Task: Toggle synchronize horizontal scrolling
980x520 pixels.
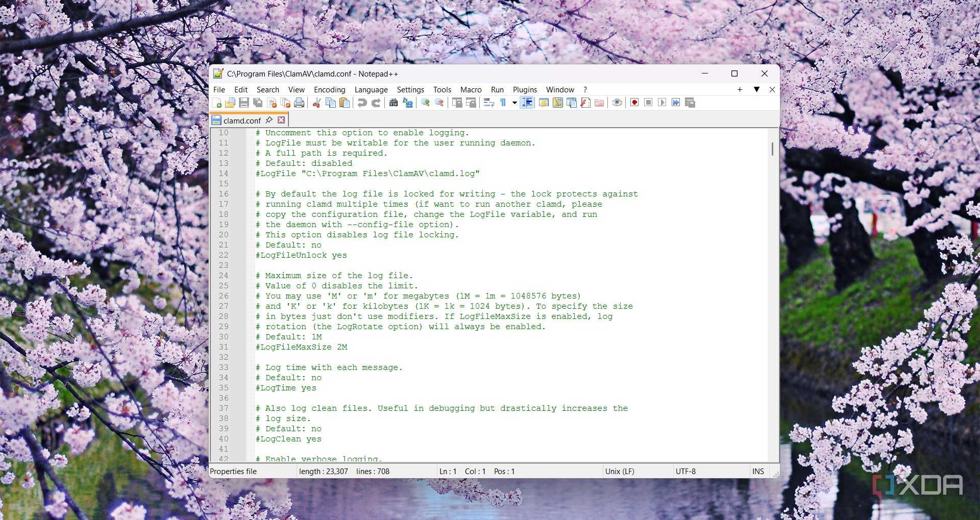Action: point(471,103)
